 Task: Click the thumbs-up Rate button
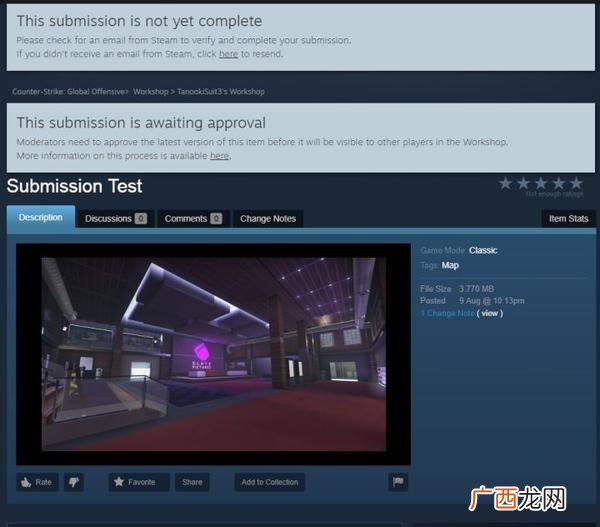click(x=37, y=482)
